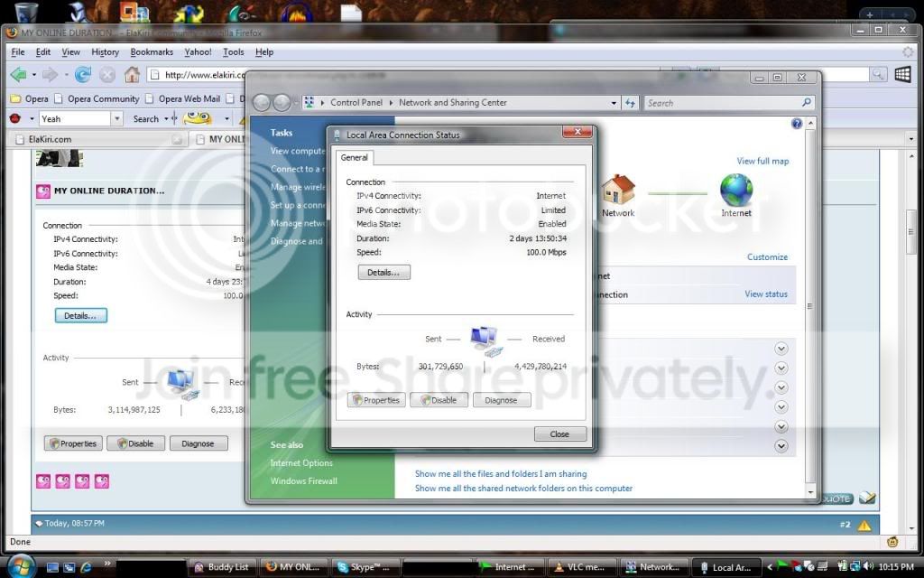
Task: Open the back-history dropdown arrow in Firefox
Action: point(33,75)
